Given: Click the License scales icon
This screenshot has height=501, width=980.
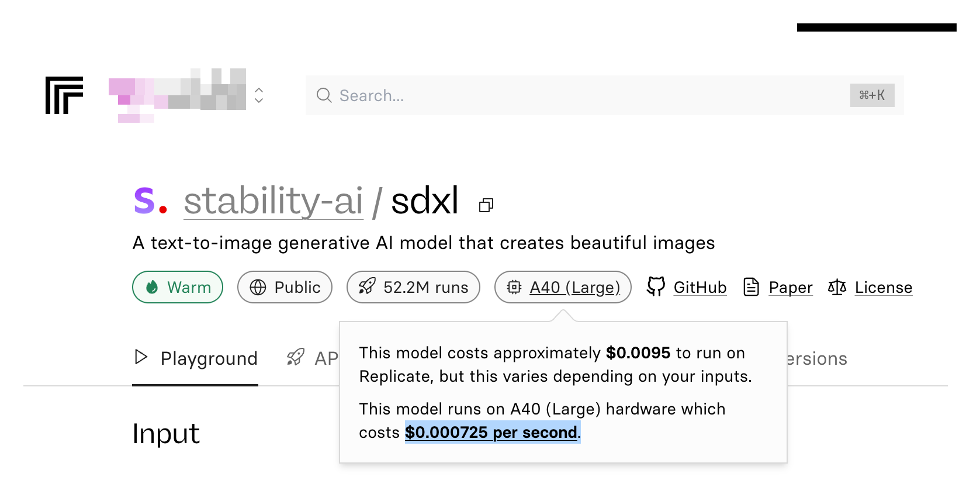Looking at the screenshot, I should click(x=837, y=287).
